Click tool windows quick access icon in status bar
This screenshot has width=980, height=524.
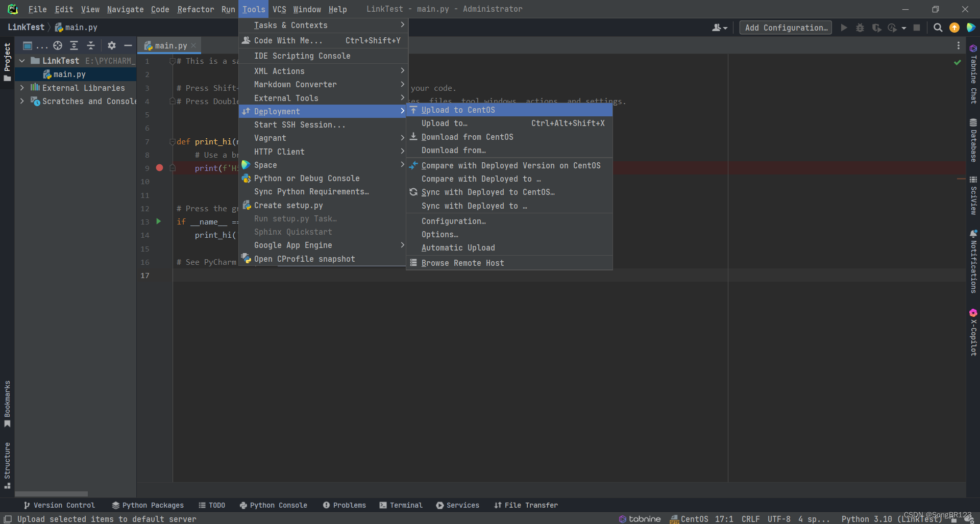(8, 519)
